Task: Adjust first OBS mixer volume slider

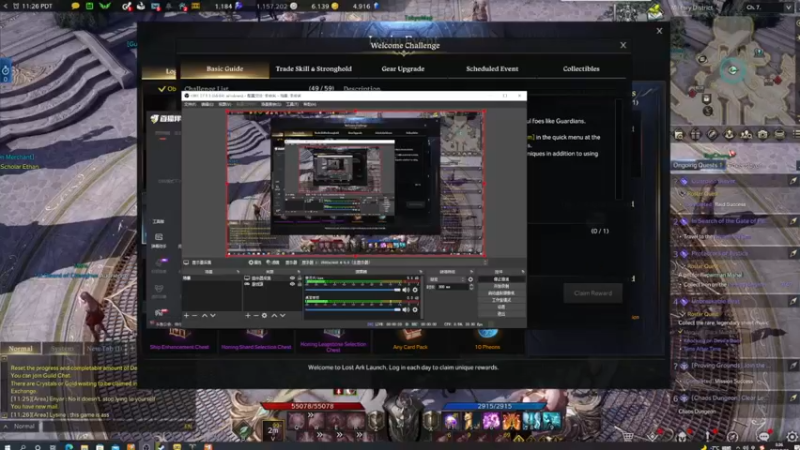Action: [x=353, y=290]
